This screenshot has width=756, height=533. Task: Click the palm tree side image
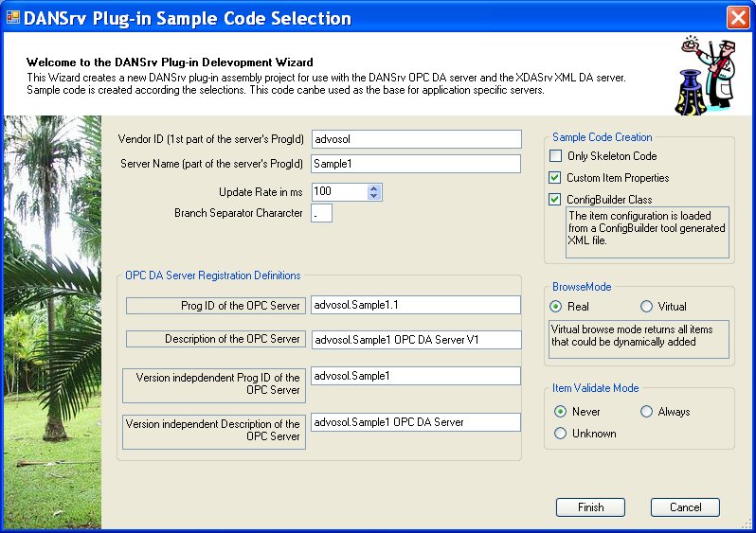pyautogui.click(x=52, y=322)
